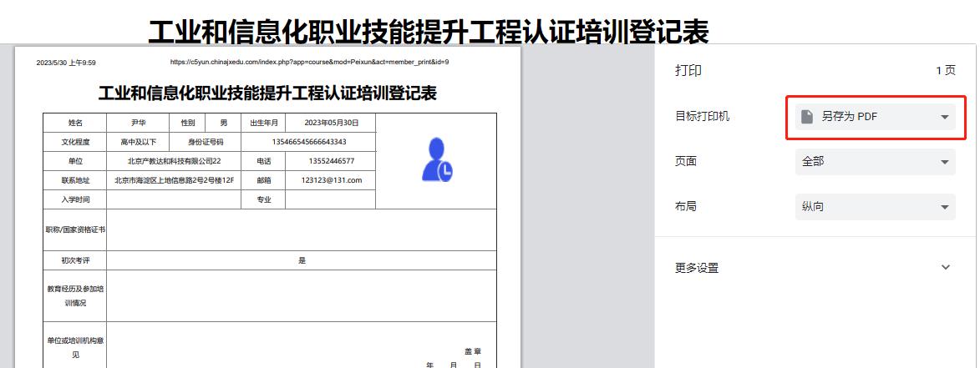Click phone number 13552446577
This screenshot has width=980, height=368.
point(331,161)
